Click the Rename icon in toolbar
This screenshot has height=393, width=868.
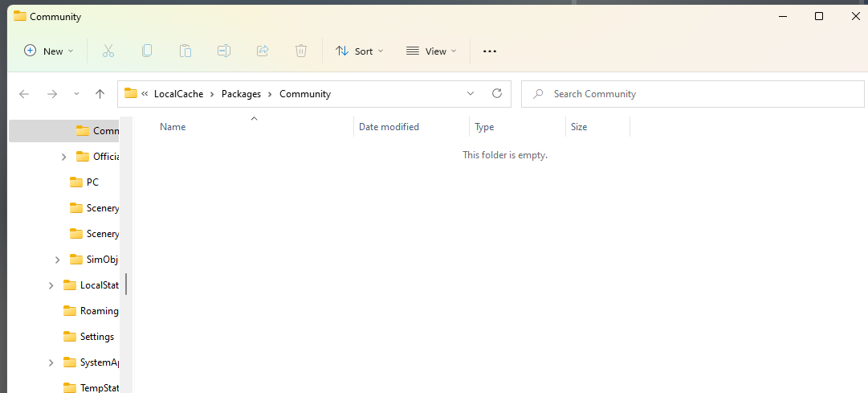[x=224, y=51]
